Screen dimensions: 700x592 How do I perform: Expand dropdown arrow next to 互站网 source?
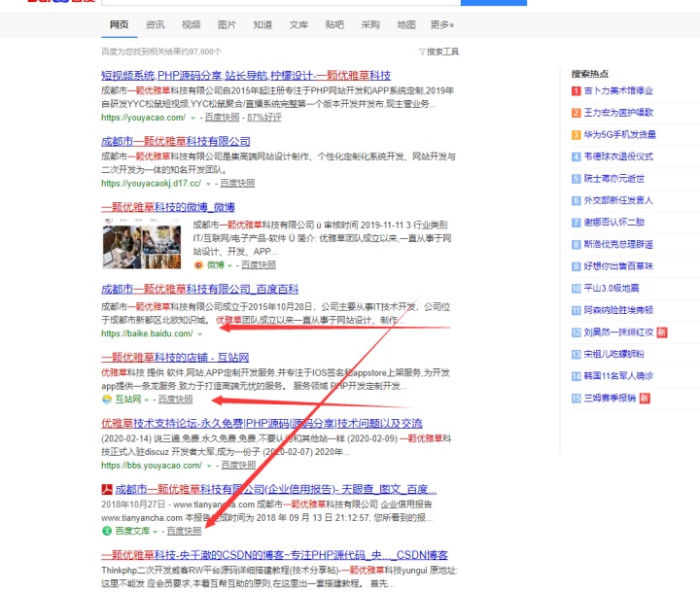[147, 400]
